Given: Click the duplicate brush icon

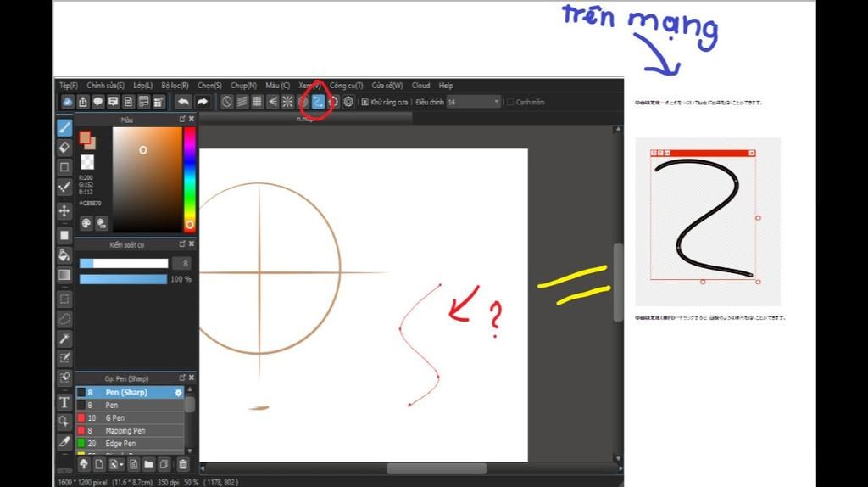Looking at the screenshot, I should pos(164,464).
